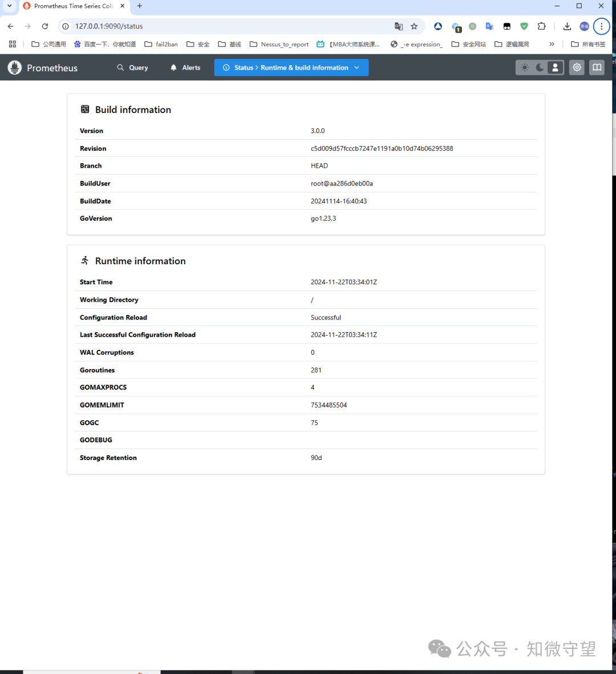Click Last Successful Configuration Reload timestamp

coord(344,335)
